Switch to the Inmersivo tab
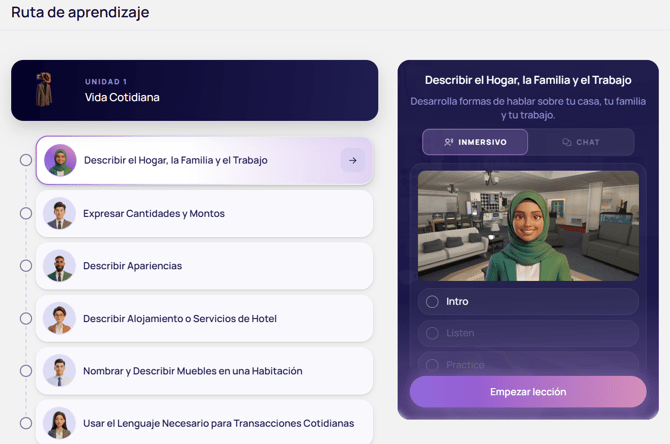This screenshot has height=444, width=670. coord(475,142)
